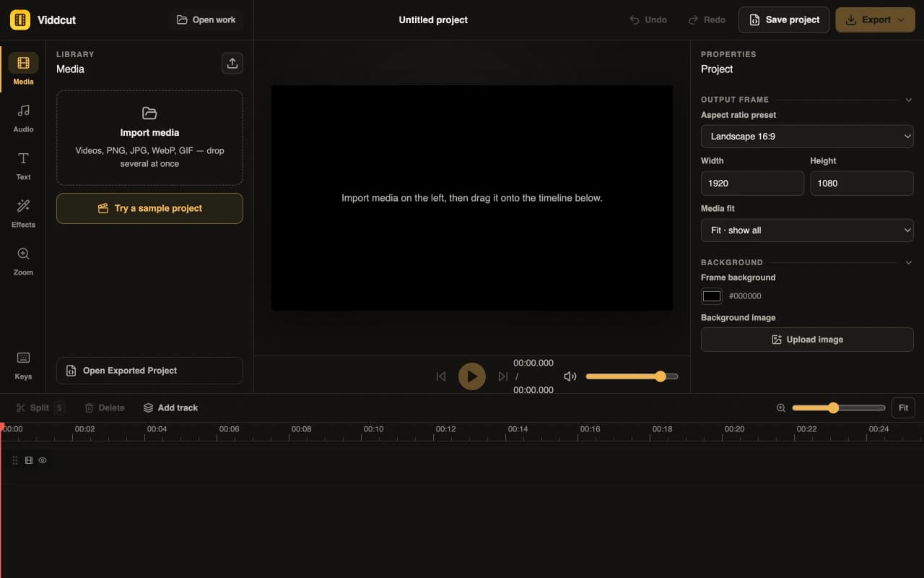This screenshot has width=924, height=578.
Task: Click the video track film icon
Action: click(x=29, y=460)
